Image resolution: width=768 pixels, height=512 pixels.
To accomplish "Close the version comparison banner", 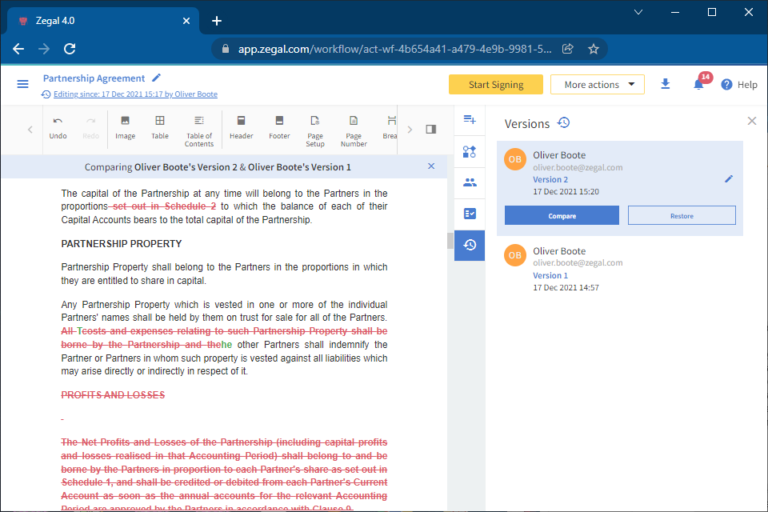I will (431, 166).
